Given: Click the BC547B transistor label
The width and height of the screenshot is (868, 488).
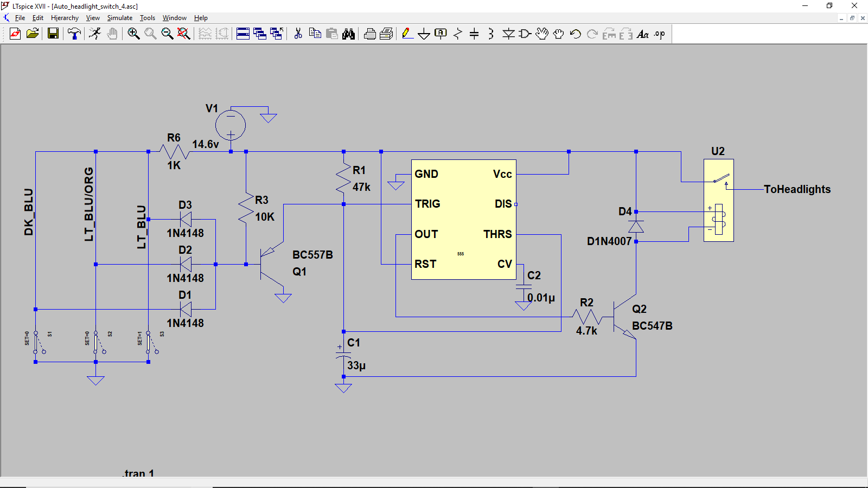Looking at the screenshot, I should [652, 326].
